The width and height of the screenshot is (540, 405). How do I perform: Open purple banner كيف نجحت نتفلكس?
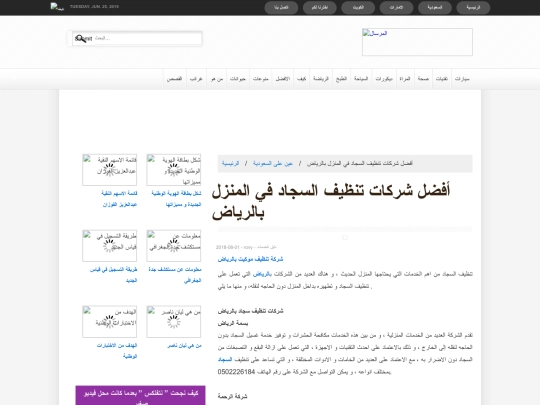coord(141,395)
